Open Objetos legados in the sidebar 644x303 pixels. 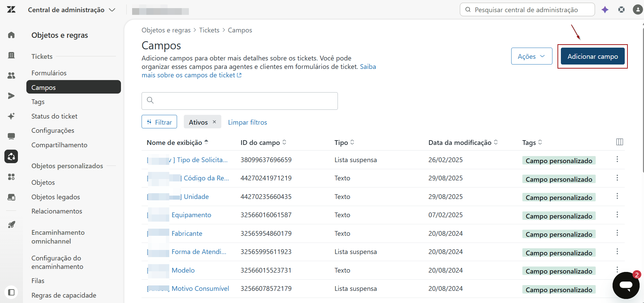click(x=56, y=197)
